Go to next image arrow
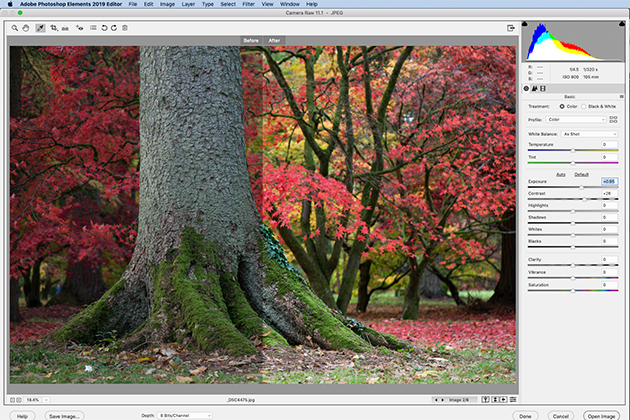The width and height of the screenshot is (630, 420). [x=443, y=400]
